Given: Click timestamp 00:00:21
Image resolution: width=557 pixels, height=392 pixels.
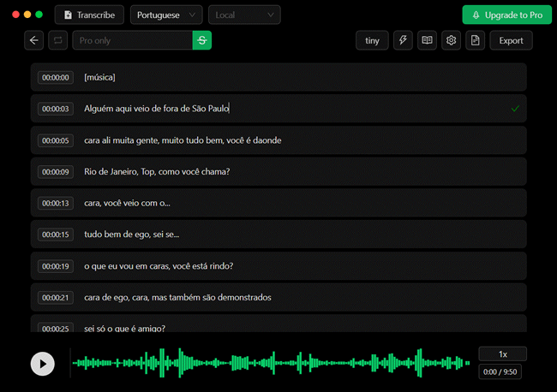Looking at the screenshot, I should [x=56, y=298].
